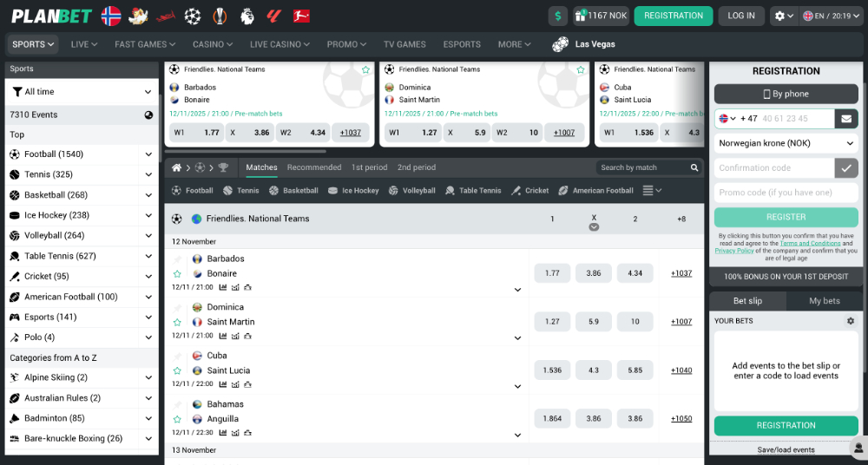Click the 1.77 odds for Barbados
The width and height of the screenshot is (868, 465).
[x=552, y=273]
